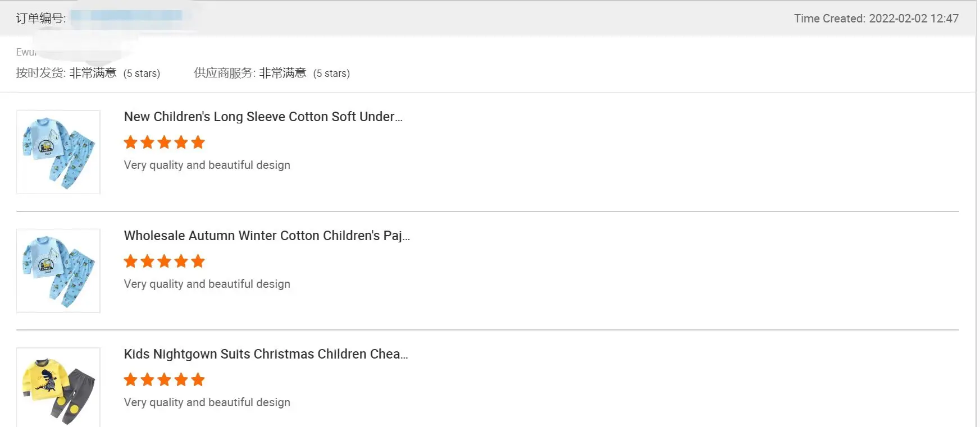Click the second star under Kids Nightgown Suits
The image size is (980, 427).
[148, 380]
